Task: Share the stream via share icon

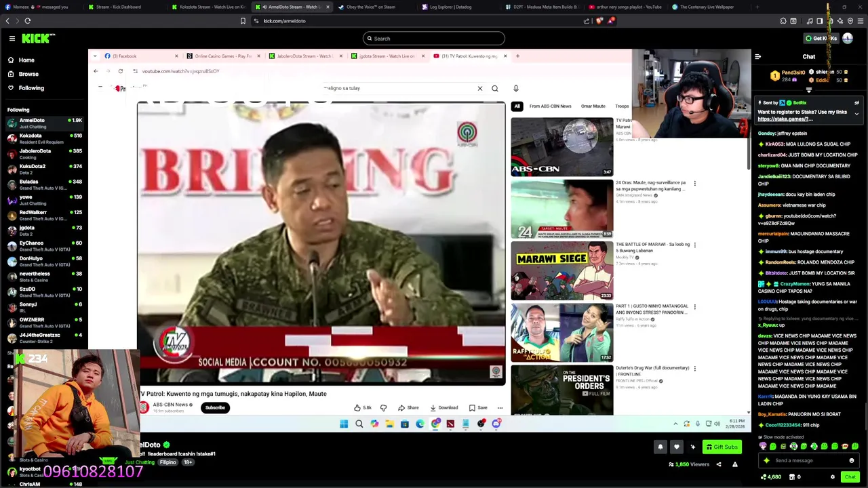Action: (719, 465)
